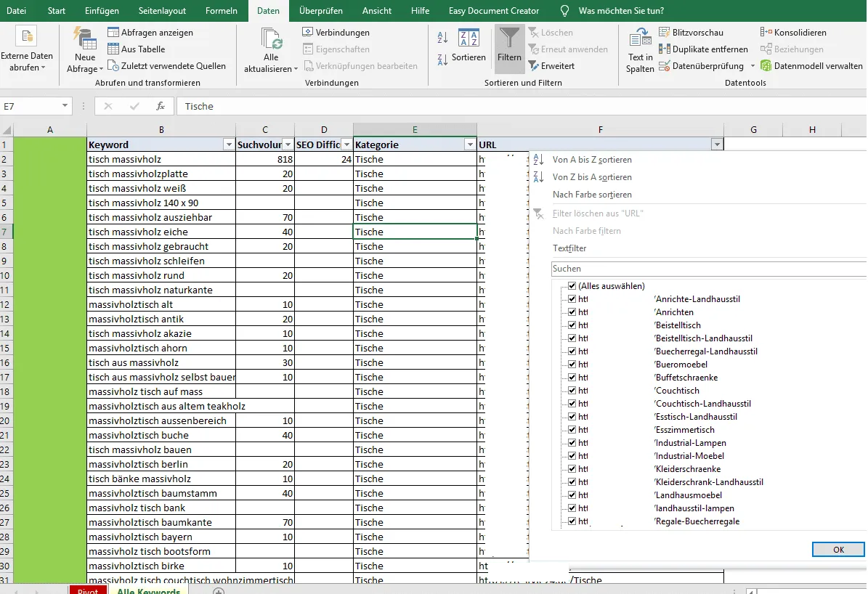Open the Neue Abfrage icon
The image size is (868, 594).
85,38
